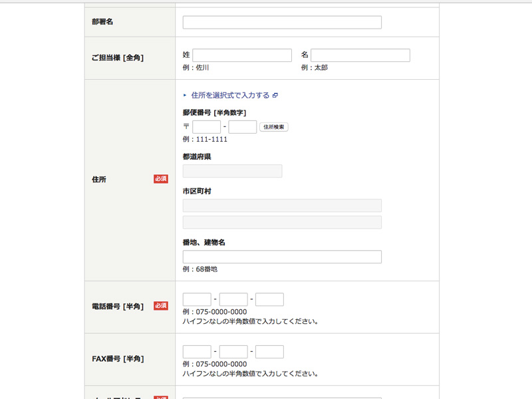Click the 都道府県 prefecture field
Image resolution: width=532 pixels, height=399 pixels.
tap(231, 171)
